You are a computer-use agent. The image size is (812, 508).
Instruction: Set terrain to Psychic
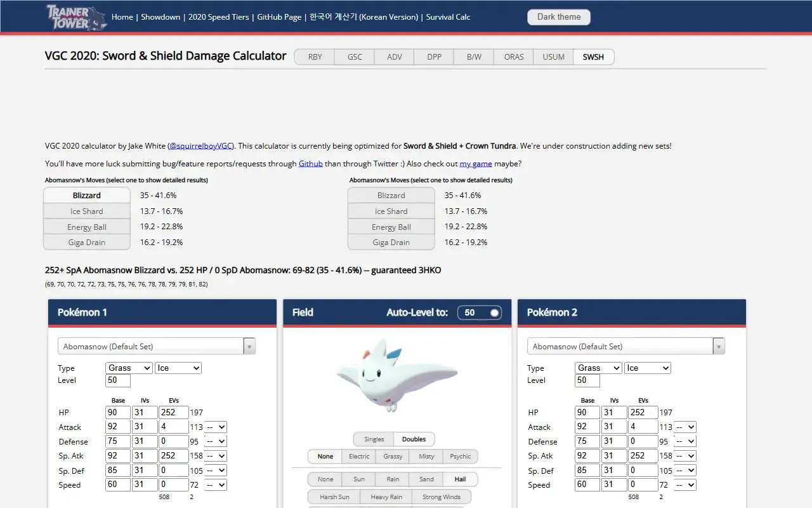click(461, 457)
